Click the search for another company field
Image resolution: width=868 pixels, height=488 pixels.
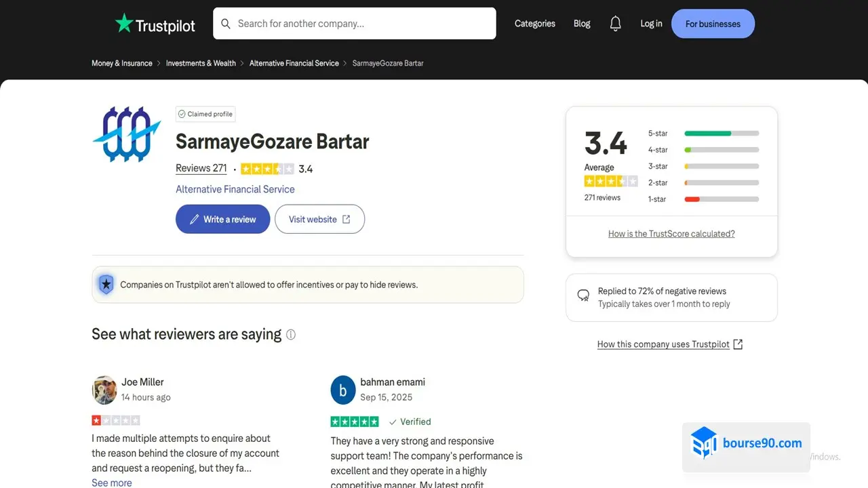click(x=363, y=24)
